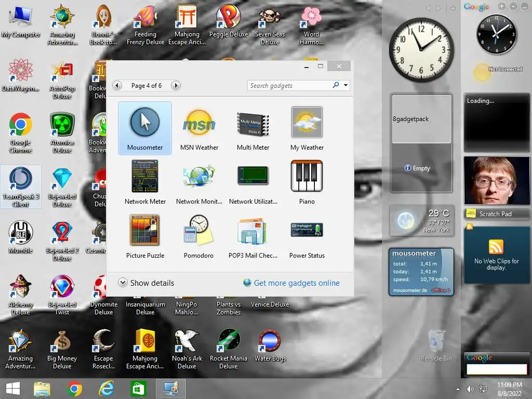
Task: Click the taskbar clock showing 11:09 PM
Action: pos(509,389)
